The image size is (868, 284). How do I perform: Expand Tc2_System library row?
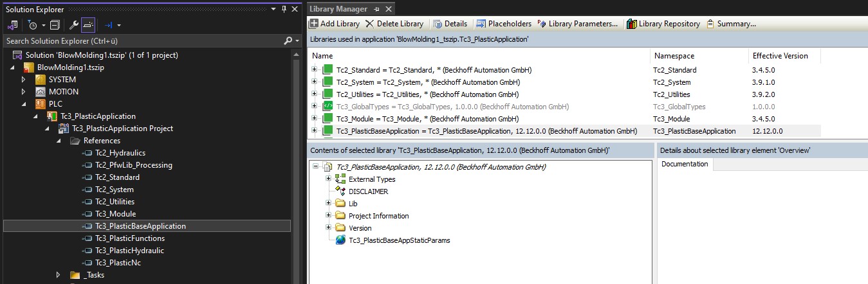[x=314, y=82]
